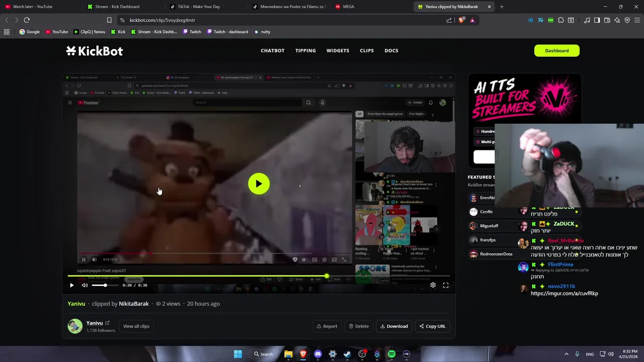Reload the page

[x=27, y=20]
